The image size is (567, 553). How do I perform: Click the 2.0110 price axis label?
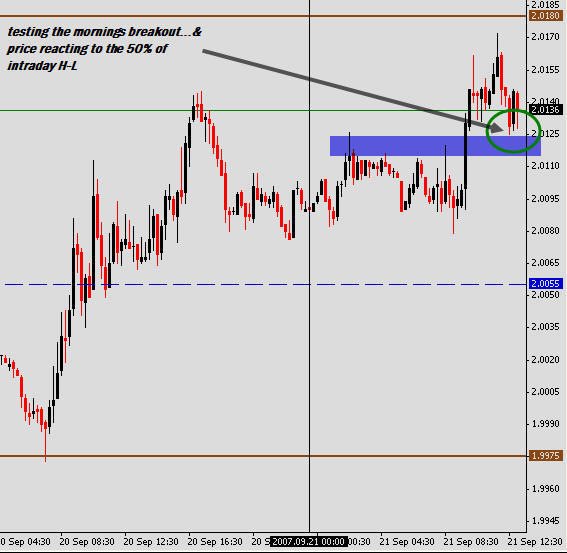coord(546,166)
